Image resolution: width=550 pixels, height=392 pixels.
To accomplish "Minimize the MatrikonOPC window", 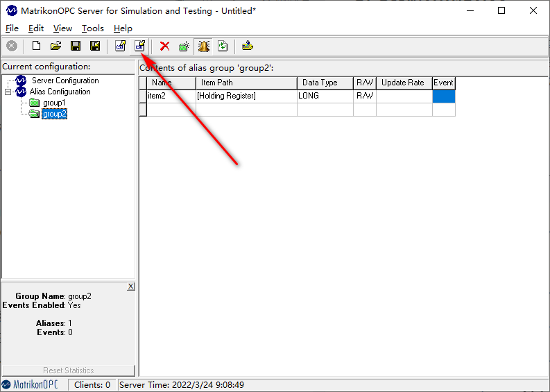I will [470, 11].
